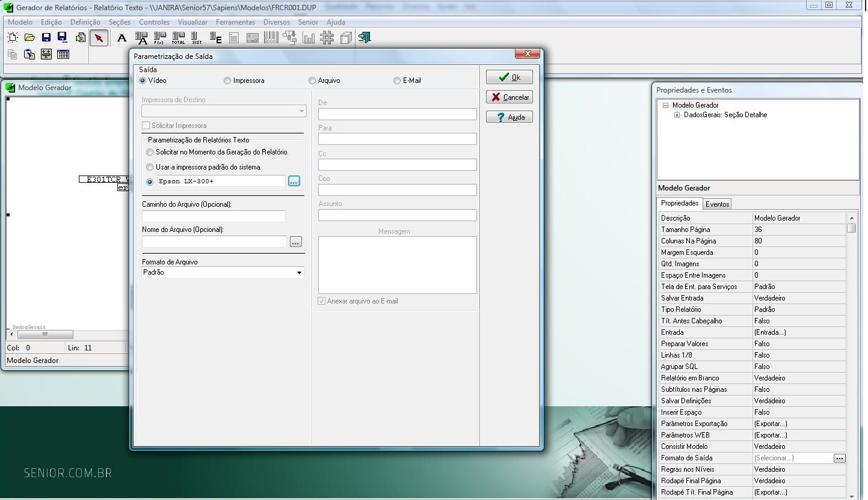Choose the E-Mail output option

397,81
